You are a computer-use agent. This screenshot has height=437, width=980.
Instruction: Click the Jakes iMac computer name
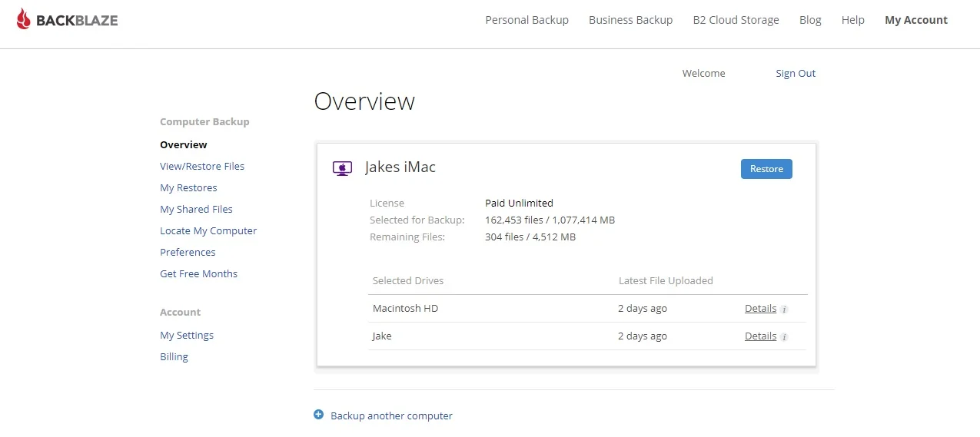pyautogui.click(x=400, y=167)
